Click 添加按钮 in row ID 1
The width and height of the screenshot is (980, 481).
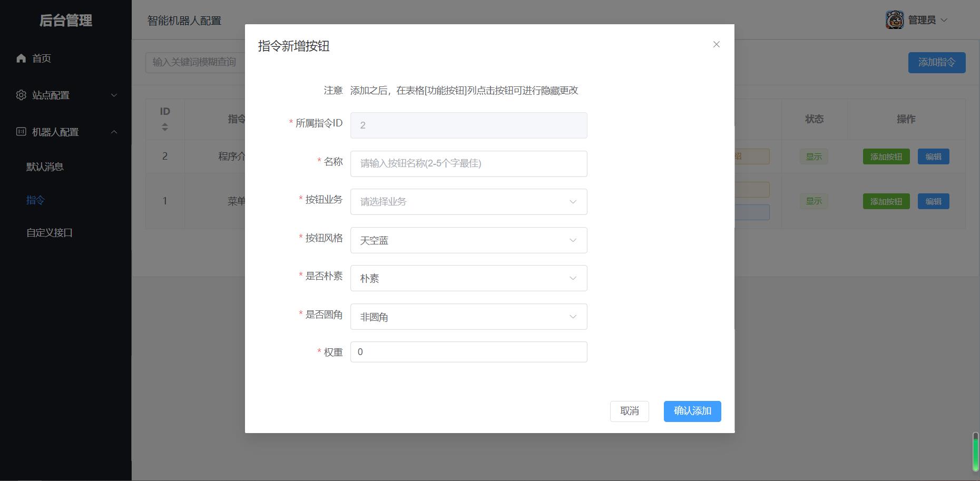(x=886, y=201)
